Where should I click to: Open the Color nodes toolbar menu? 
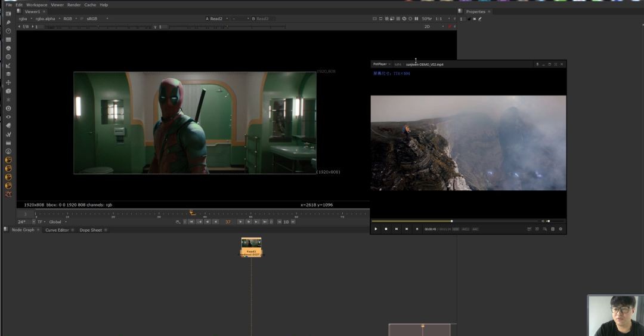(8, 48)
